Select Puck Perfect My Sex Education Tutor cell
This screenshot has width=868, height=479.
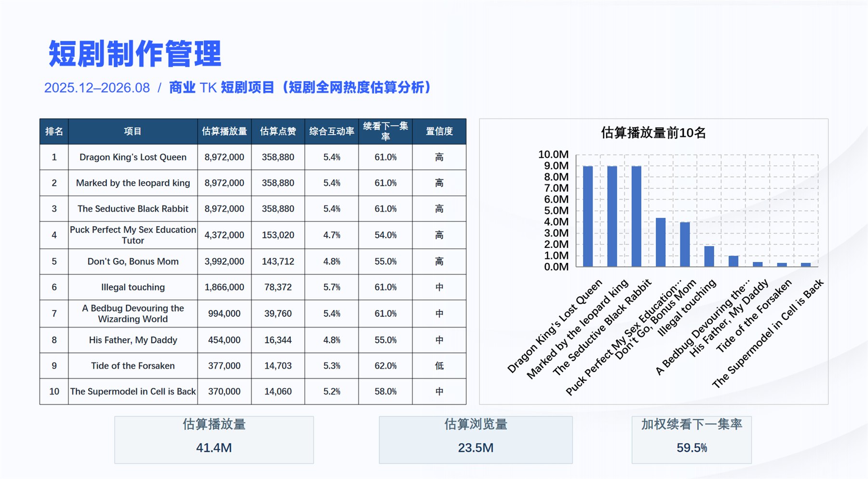[x=133, y=235]
